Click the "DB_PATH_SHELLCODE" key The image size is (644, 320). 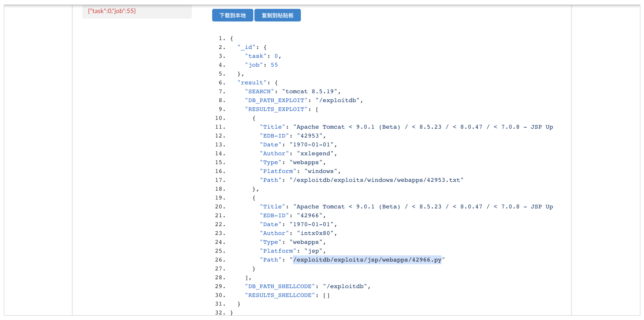[x=280, y=286]
